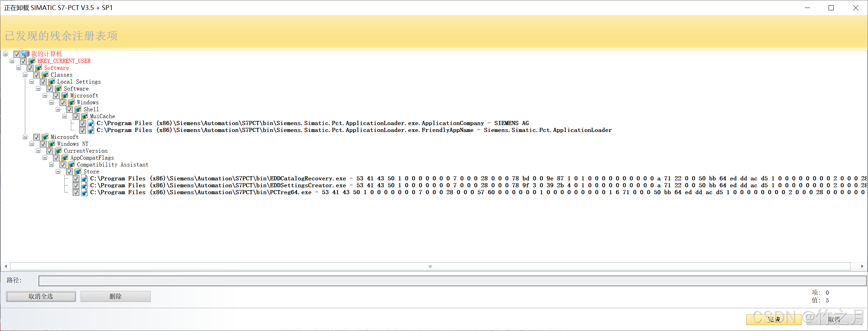Screen dimensions: 868x331
Task: Collapse the Classes tree node
Action: point(25,75)
